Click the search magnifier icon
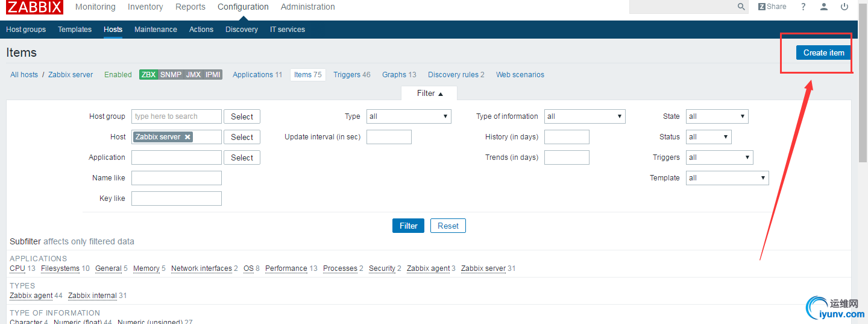The image size is (868, 324). tap(741, 7)
